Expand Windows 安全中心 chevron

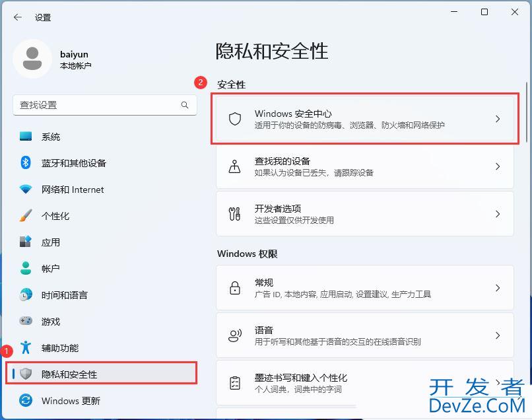click(x=498, y=119)
